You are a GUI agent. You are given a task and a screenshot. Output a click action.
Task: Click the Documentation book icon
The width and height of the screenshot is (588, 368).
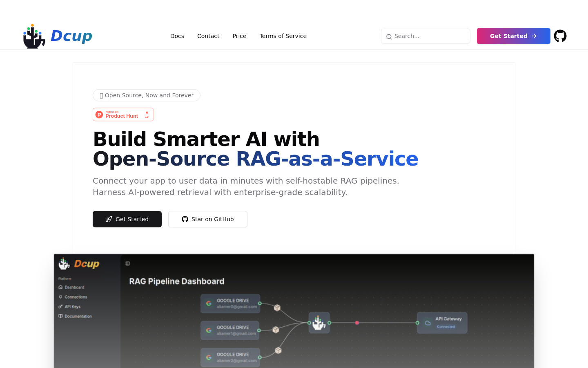click(60, 316)
